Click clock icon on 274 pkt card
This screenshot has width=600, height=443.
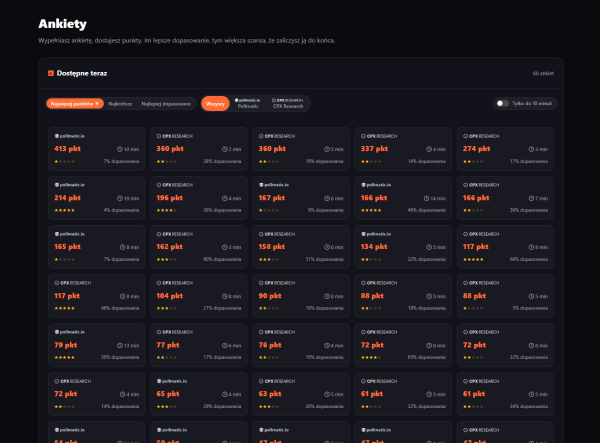[531, 149]
